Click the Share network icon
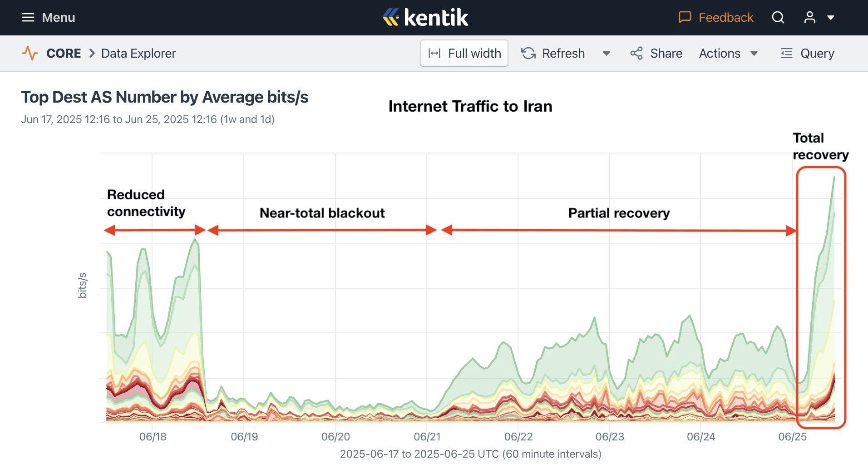The image size is (868, 474). [x=636, y=54]
